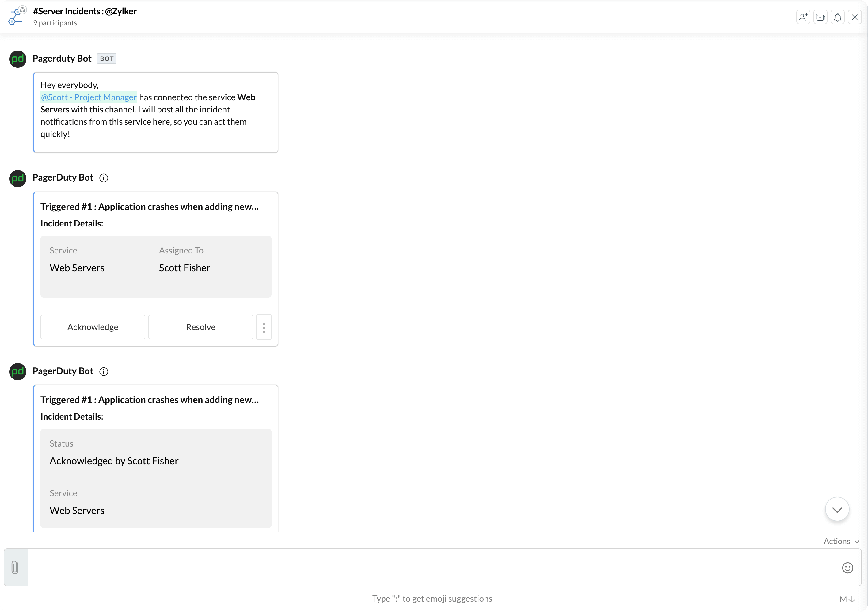Click avatar of PagerDuty Bot above Acknowledge card

coord(18,178)
